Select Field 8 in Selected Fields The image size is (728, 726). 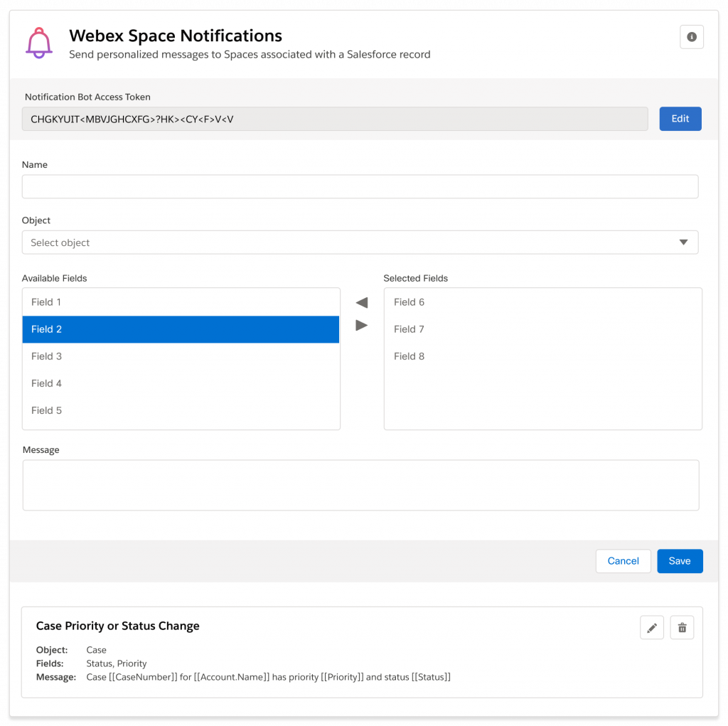point(542,356)
